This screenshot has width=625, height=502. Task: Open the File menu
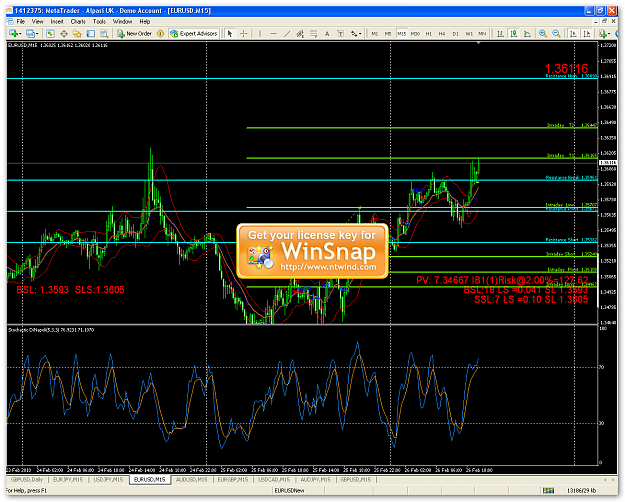tap(21, 22)
